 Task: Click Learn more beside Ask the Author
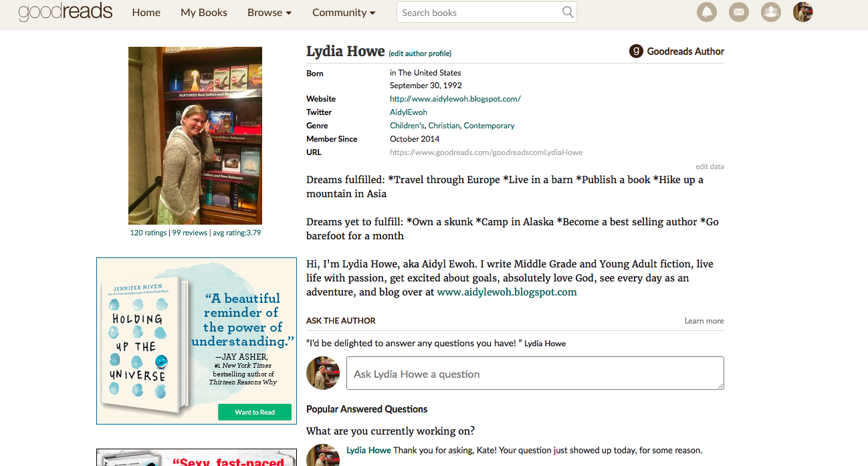point(704,321)
